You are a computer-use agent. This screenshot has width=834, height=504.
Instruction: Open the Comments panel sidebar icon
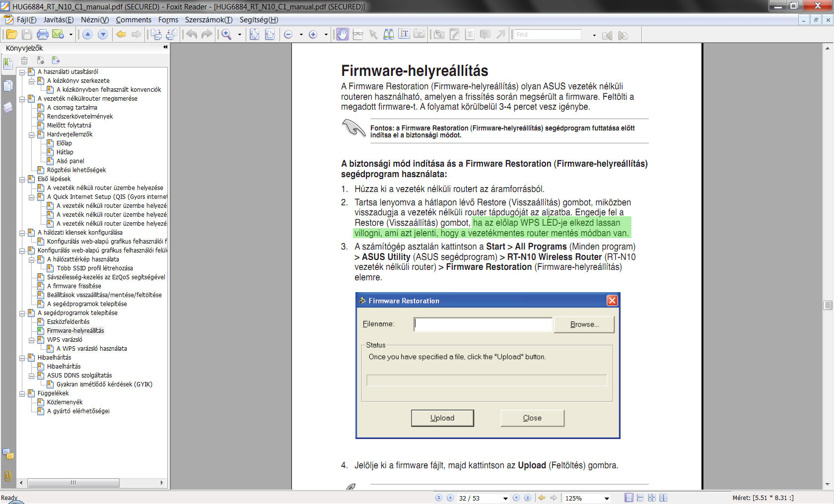point(8,454)
